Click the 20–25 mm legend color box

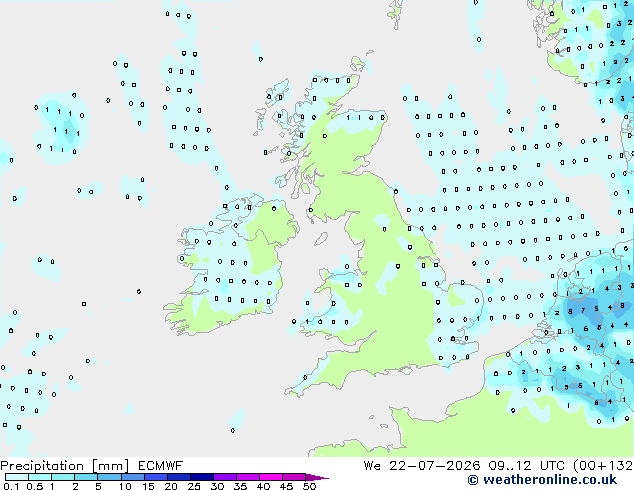(179, 477)
